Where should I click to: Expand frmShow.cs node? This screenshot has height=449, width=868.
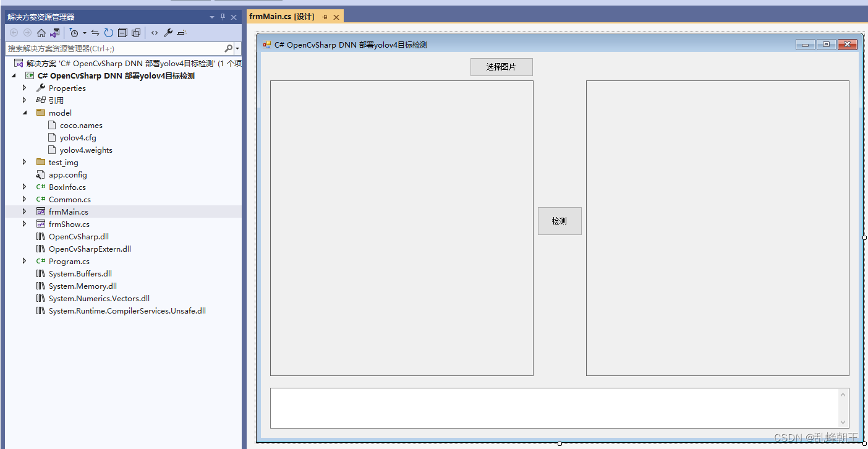coord(25,224)
